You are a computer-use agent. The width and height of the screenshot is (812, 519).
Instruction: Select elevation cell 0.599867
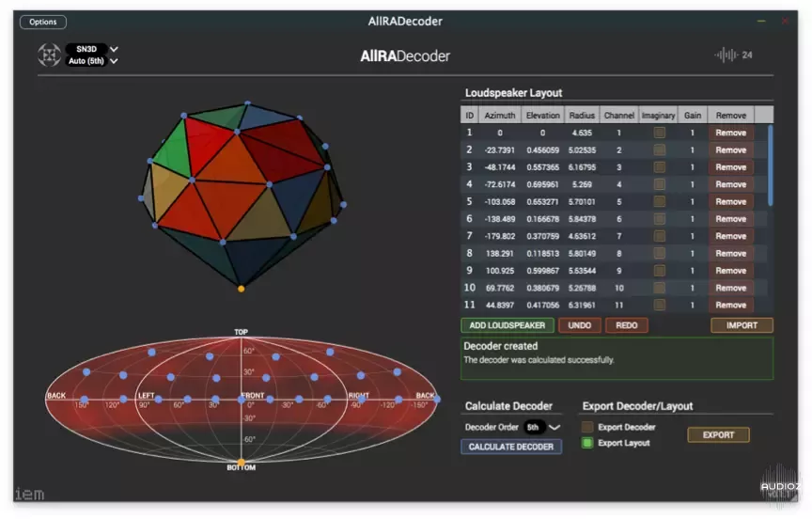click(542, 271)
